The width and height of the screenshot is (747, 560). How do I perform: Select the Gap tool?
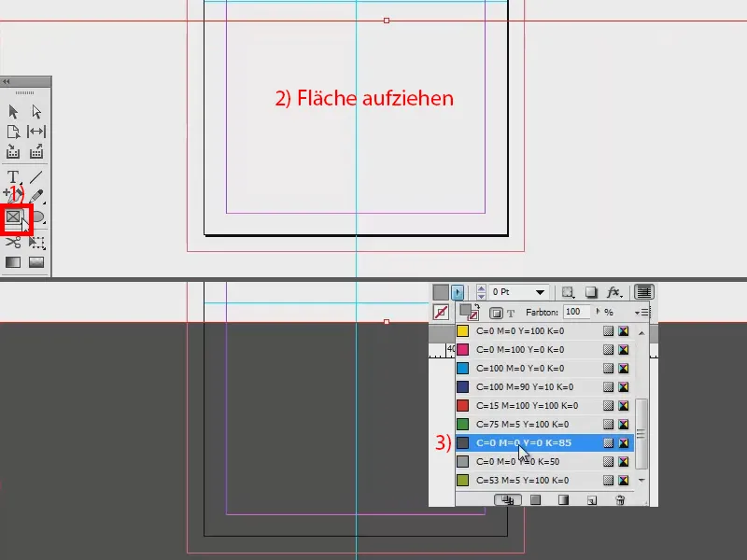coord(36,132)
